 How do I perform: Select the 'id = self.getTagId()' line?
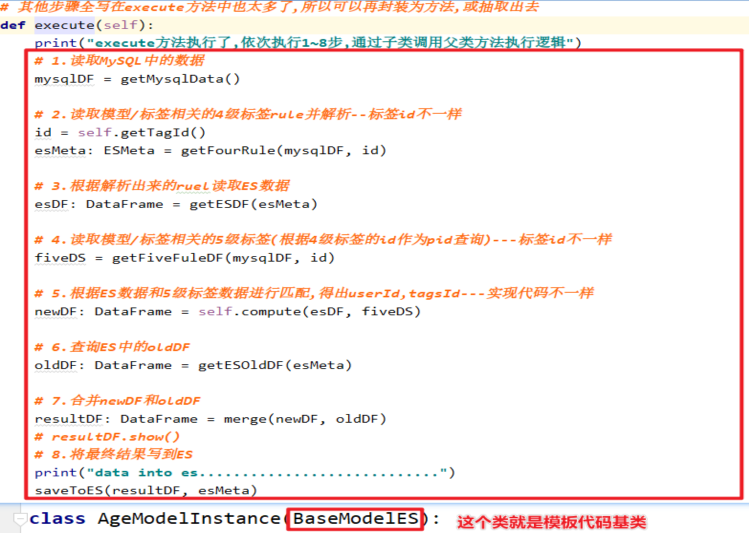click(x=120, y=132)
